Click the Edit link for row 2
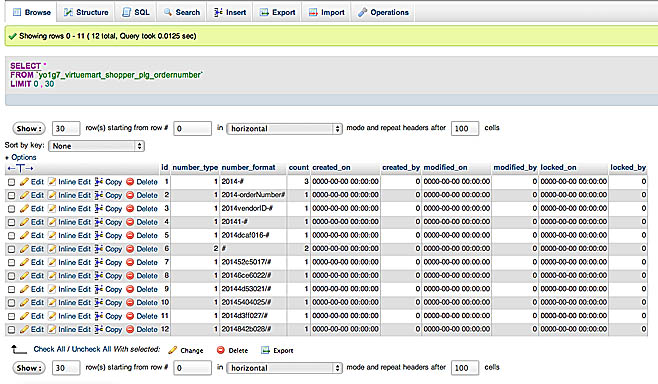Screen dimensions: 658x384 pos(37,195)
